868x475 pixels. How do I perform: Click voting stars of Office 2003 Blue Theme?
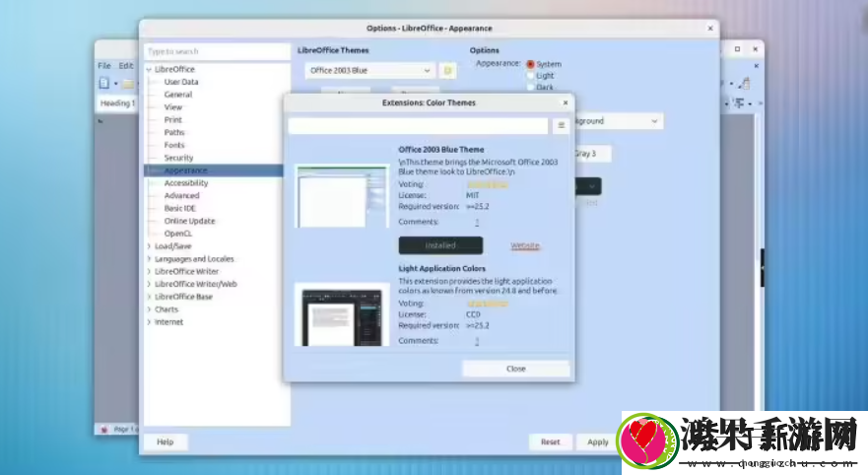pos(487,184)
